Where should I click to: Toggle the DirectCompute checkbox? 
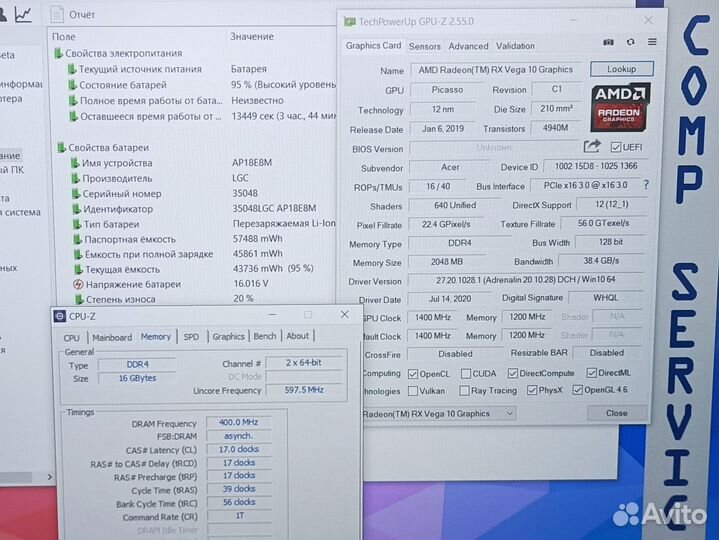[x=513, y=373]
